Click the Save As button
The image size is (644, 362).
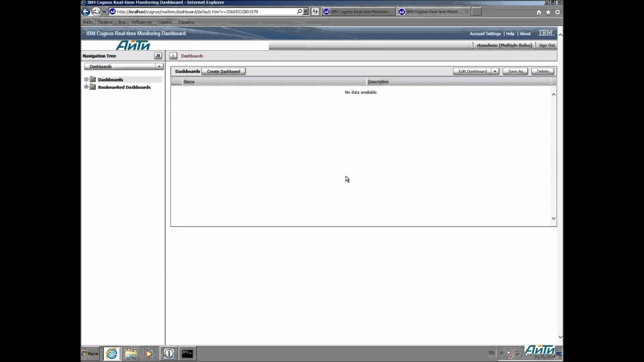click(515, 71)
